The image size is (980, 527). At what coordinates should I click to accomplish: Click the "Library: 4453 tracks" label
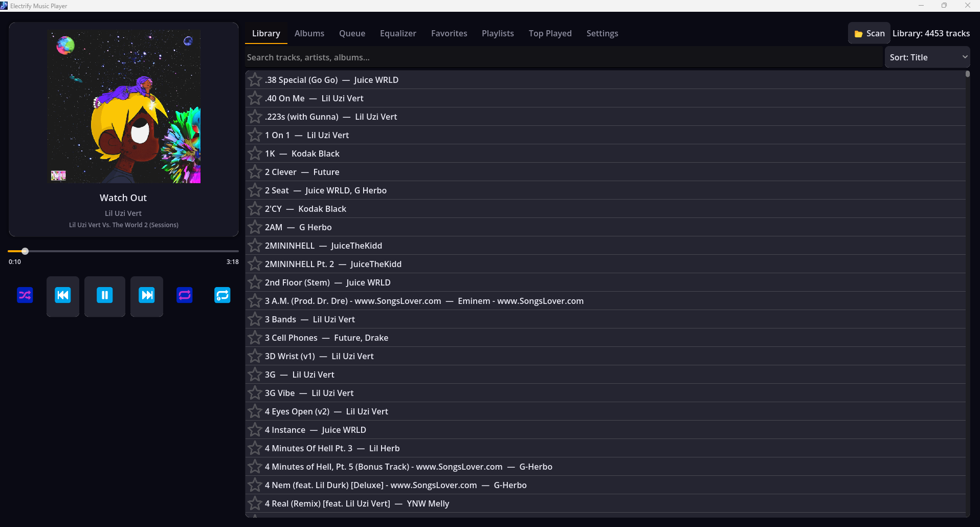click(x=931, y=33)
